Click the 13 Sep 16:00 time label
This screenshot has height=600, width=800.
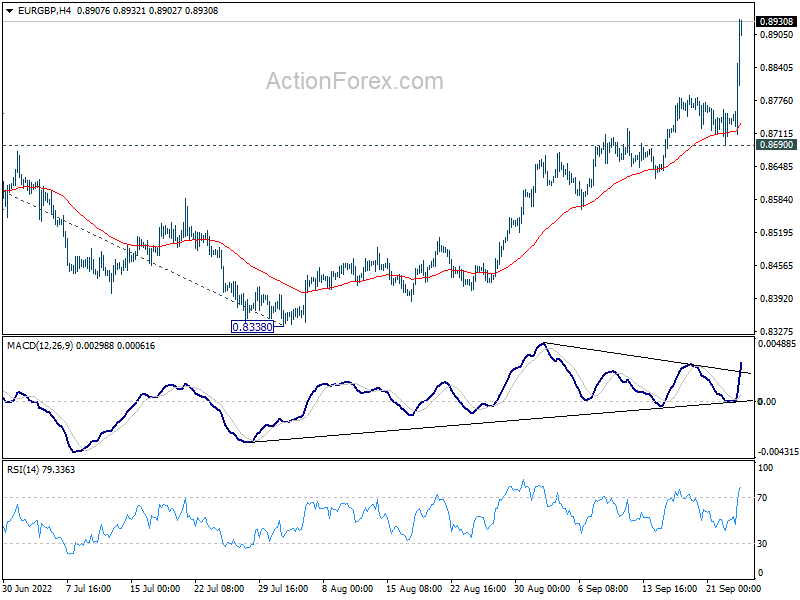point(670,589)
